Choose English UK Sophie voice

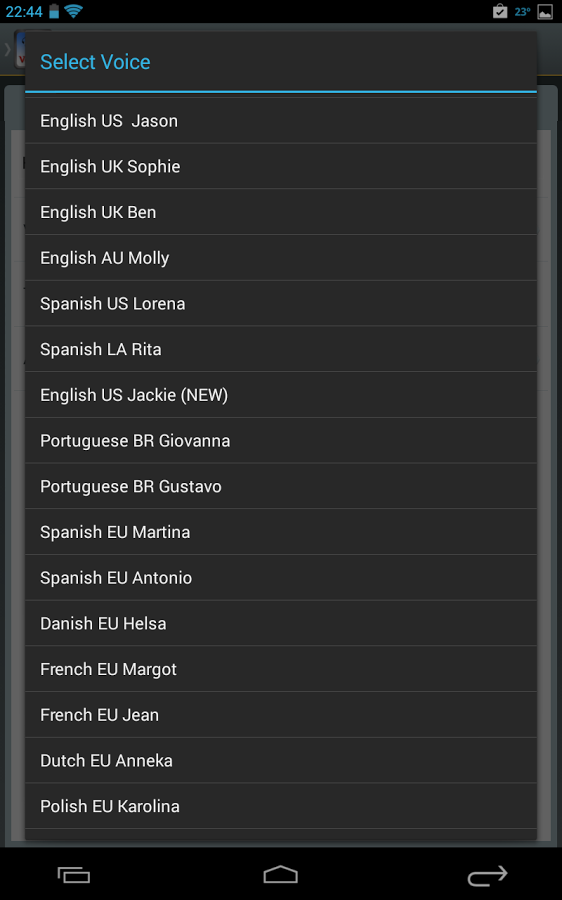[x=281, y=166]
